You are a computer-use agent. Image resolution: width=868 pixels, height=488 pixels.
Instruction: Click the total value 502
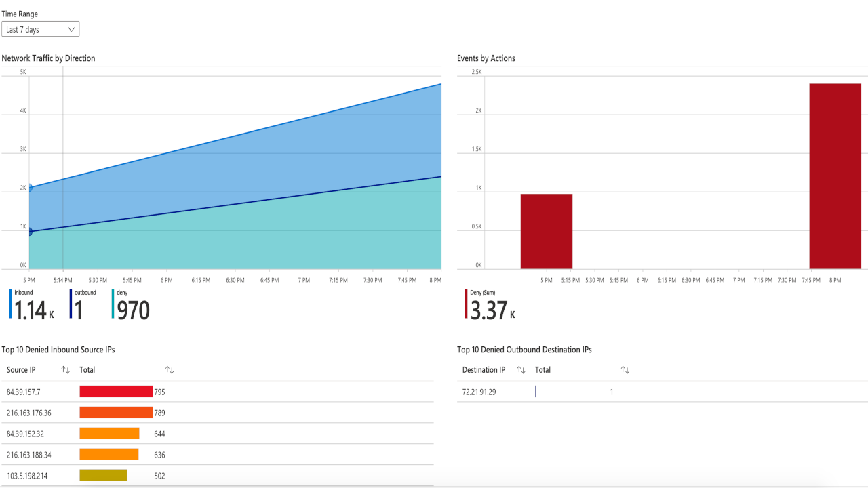[x=159, y=476]
